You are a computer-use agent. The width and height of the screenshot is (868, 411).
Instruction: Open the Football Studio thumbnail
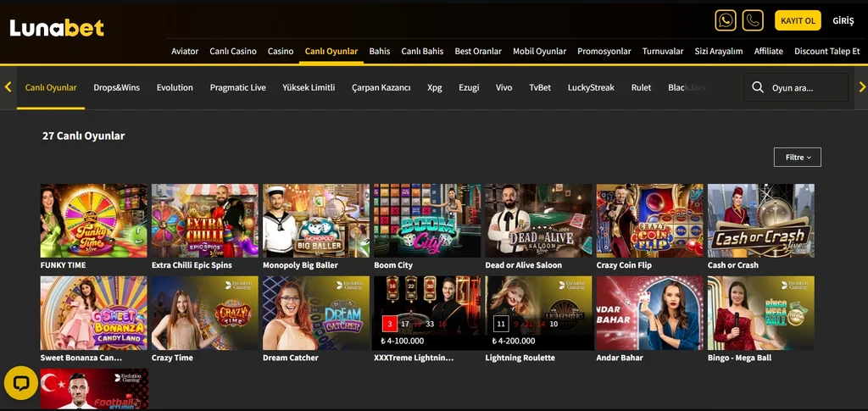(x=94, y=389)
